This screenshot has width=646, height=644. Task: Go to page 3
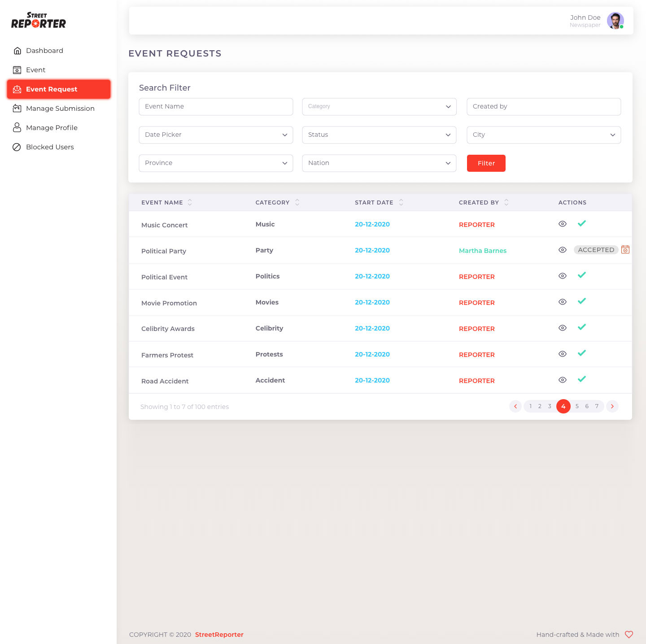(550, 406)
